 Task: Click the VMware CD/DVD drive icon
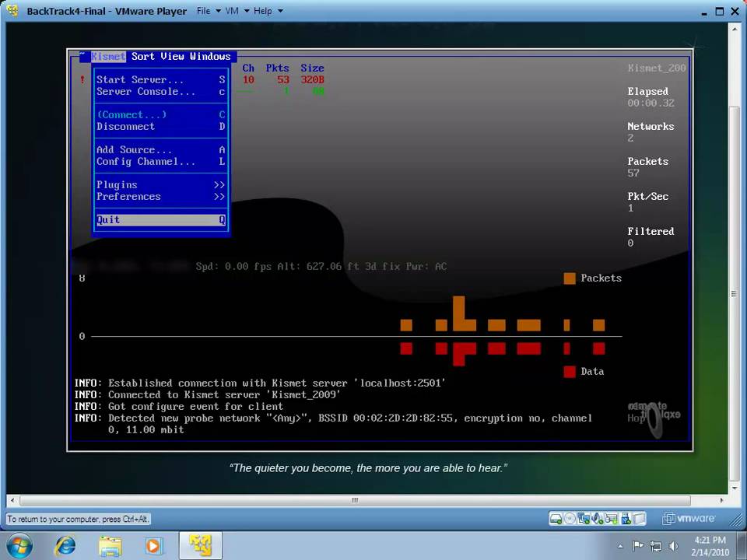tap(570, 519)
